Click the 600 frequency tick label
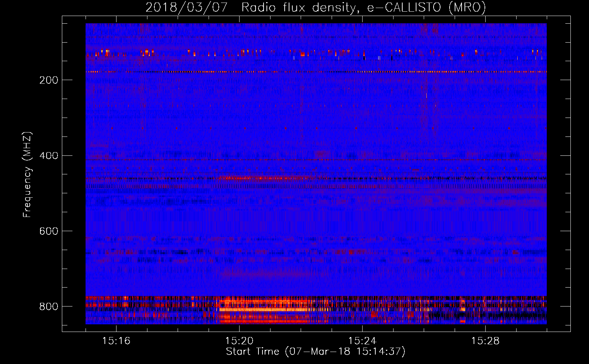589x364 pixels. 49,232
